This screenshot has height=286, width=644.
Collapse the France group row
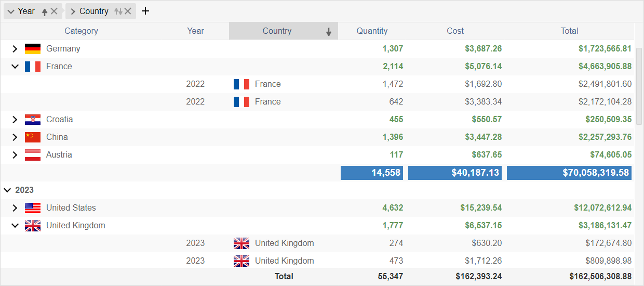coord(15,67)
